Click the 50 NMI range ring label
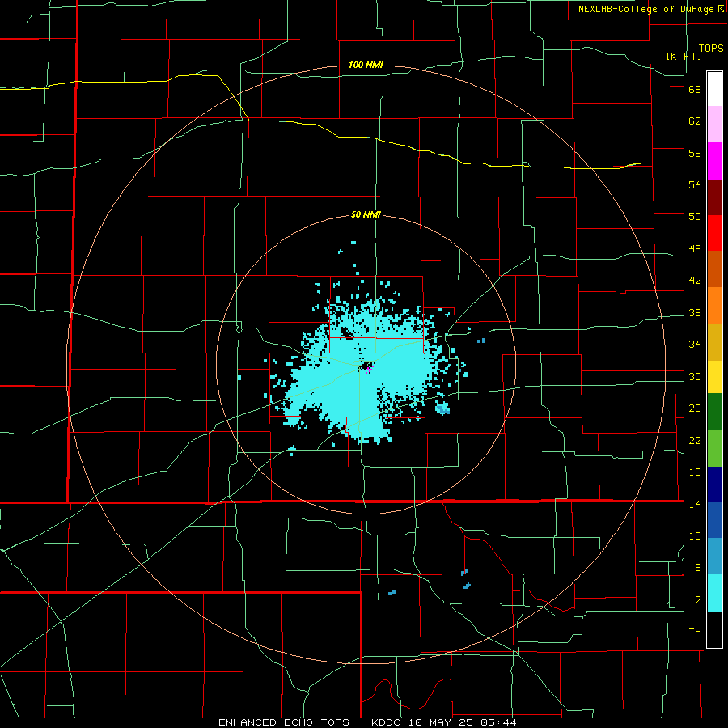 366,214
